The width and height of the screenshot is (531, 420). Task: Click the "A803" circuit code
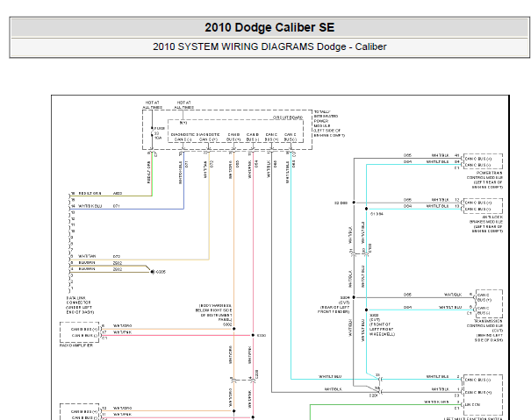point(118,193)
